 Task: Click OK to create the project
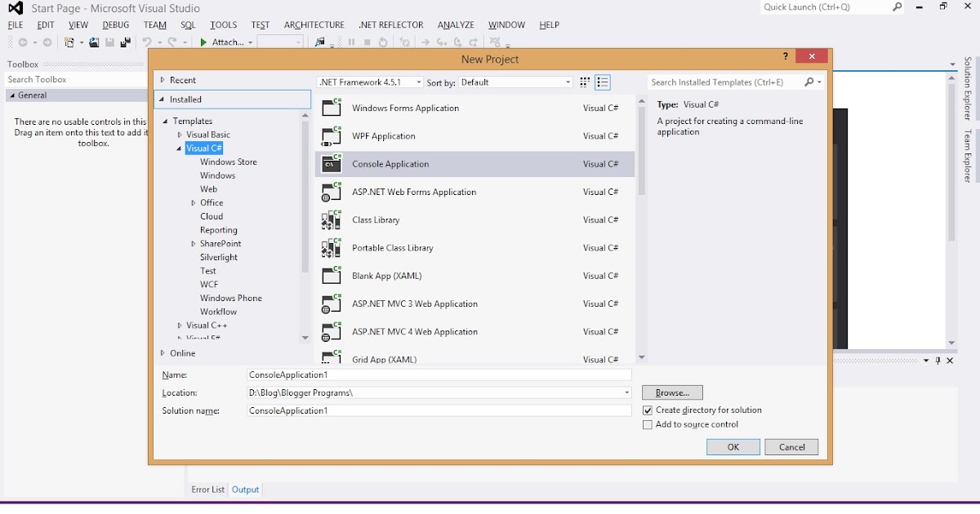[733, 447]
